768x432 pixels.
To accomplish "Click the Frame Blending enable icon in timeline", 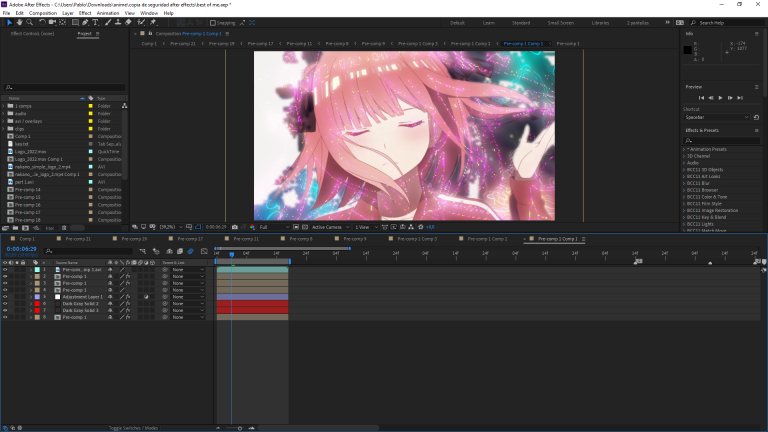I will pos(180,251).
